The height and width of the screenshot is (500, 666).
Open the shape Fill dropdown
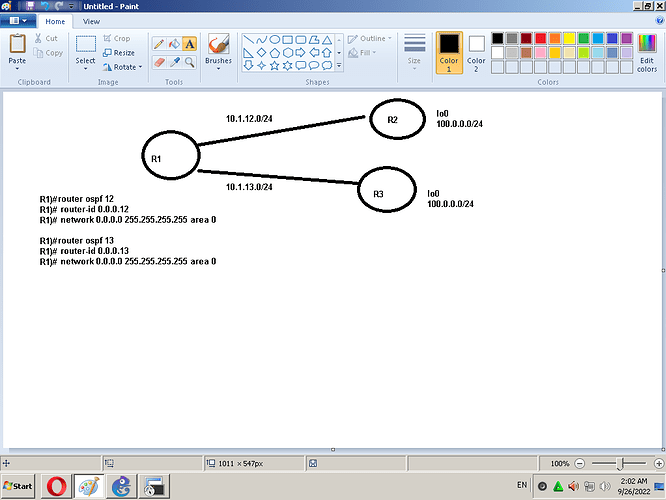[362, 53]
